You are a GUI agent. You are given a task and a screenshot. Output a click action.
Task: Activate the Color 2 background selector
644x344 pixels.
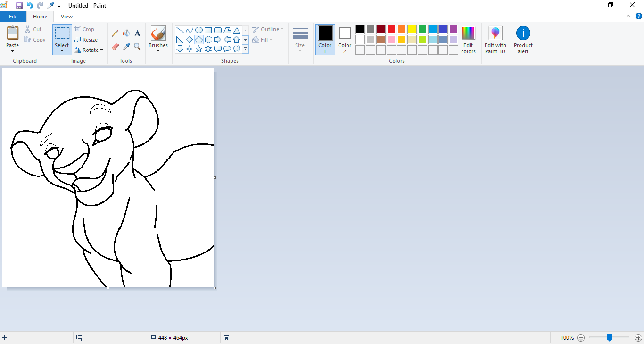click(345, 39)
